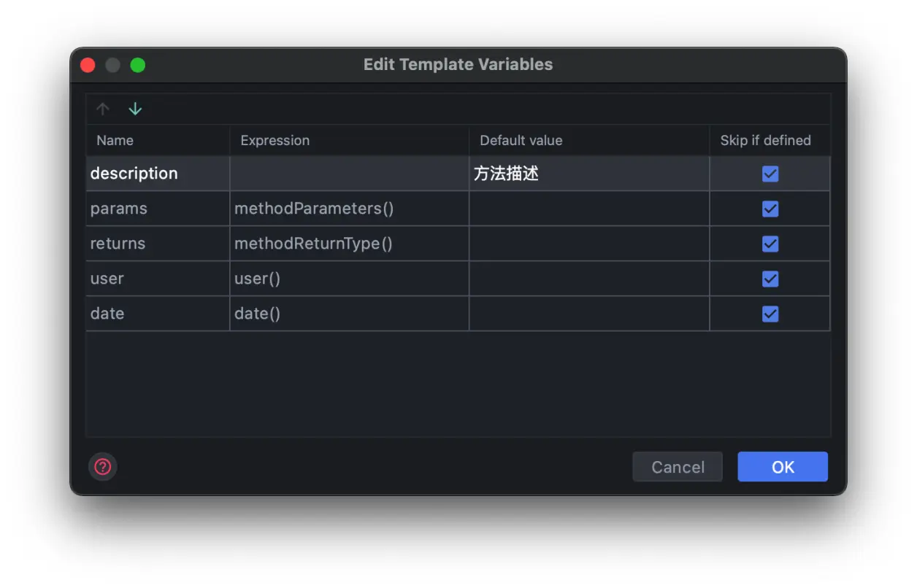Screen dimensions: 917x588
Task: Toggle Skip if defined for returns
Action: 770,244
